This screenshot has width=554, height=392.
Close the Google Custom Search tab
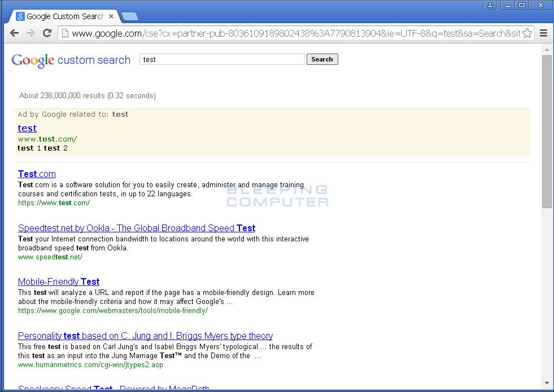tap(111, 16)
